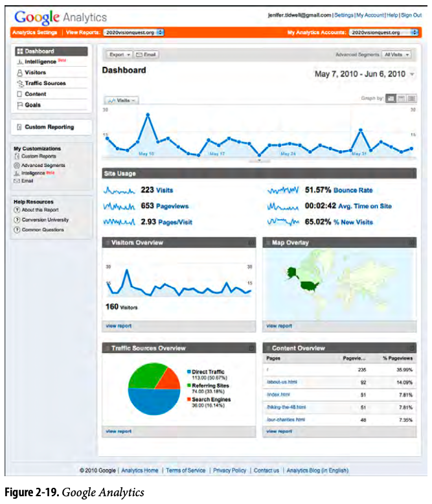Open the Goals section

click(32, 105)
